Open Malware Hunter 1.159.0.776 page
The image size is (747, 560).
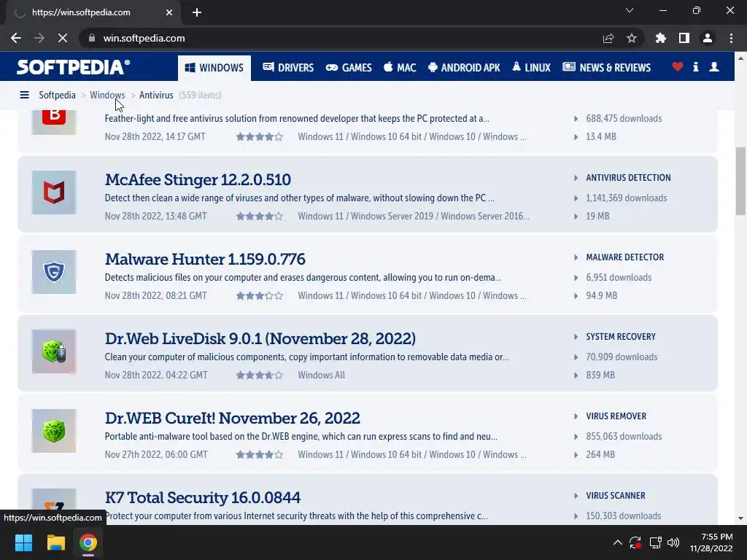[x=205, y=259]
